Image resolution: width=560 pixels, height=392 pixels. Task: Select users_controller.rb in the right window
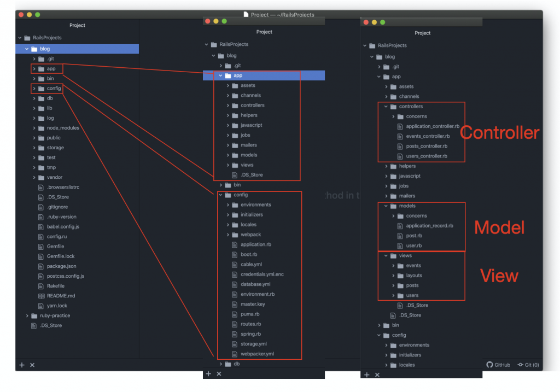point(427,156)
